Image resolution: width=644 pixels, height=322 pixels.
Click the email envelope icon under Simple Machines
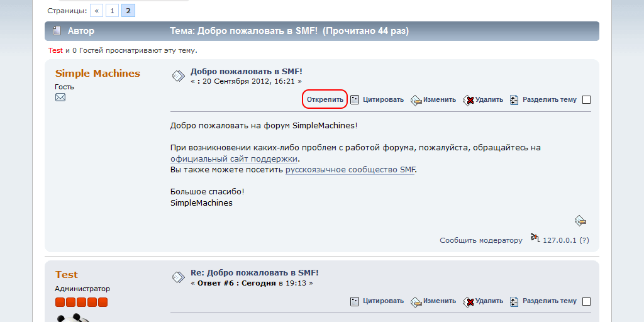tap(60, 97)
